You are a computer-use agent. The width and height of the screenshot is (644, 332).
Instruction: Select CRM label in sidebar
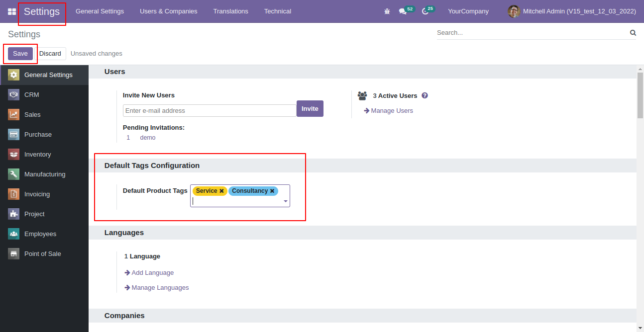31,94
